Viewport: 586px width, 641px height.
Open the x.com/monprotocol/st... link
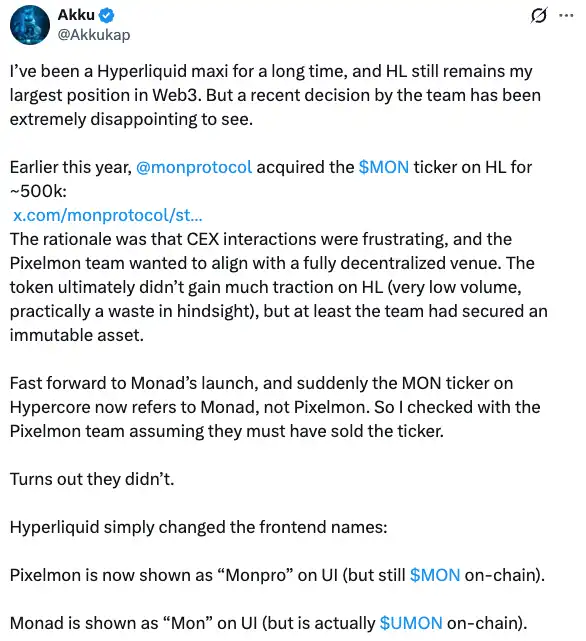[x=108, y=215]
